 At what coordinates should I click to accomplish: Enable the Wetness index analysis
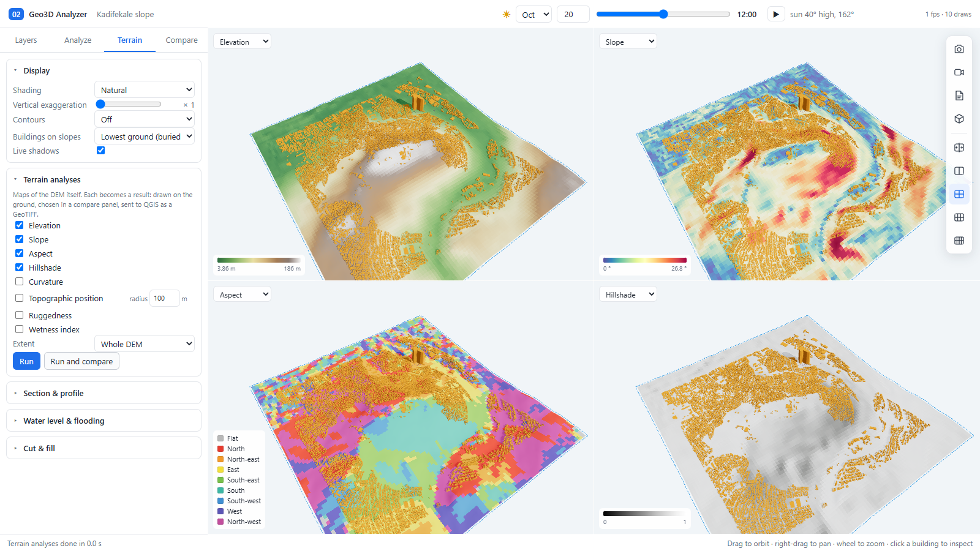point(20,329)
